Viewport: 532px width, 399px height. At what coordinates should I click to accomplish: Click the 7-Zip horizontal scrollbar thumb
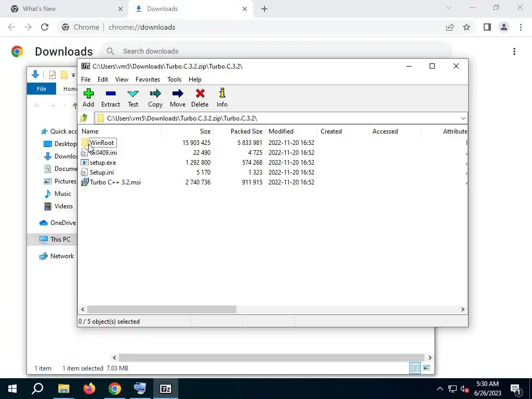tap(162, 310)
